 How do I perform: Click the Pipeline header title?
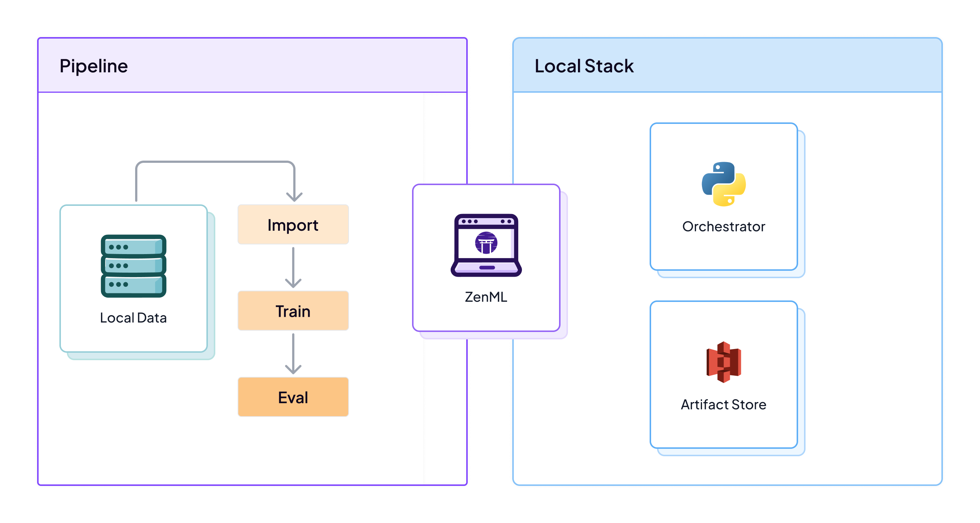[x=94, y=66]
